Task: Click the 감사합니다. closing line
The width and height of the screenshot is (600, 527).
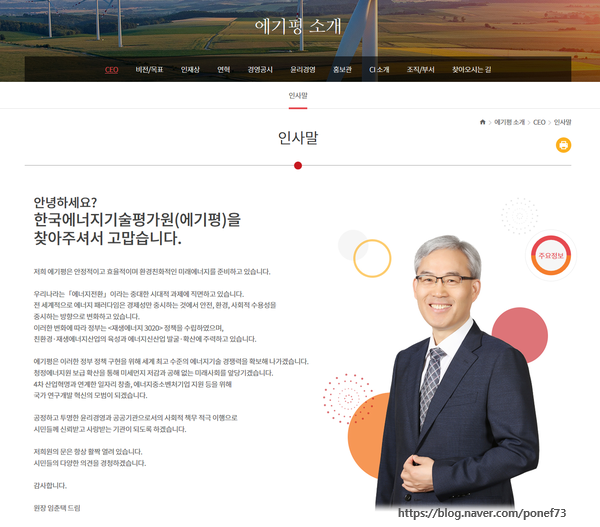Action: (x=50, y=486)
